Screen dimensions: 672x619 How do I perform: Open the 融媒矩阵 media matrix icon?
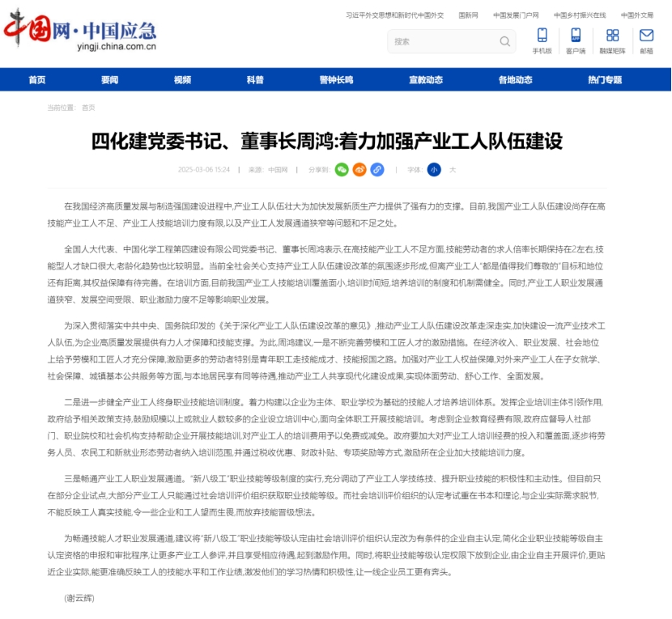pos(612,40)
